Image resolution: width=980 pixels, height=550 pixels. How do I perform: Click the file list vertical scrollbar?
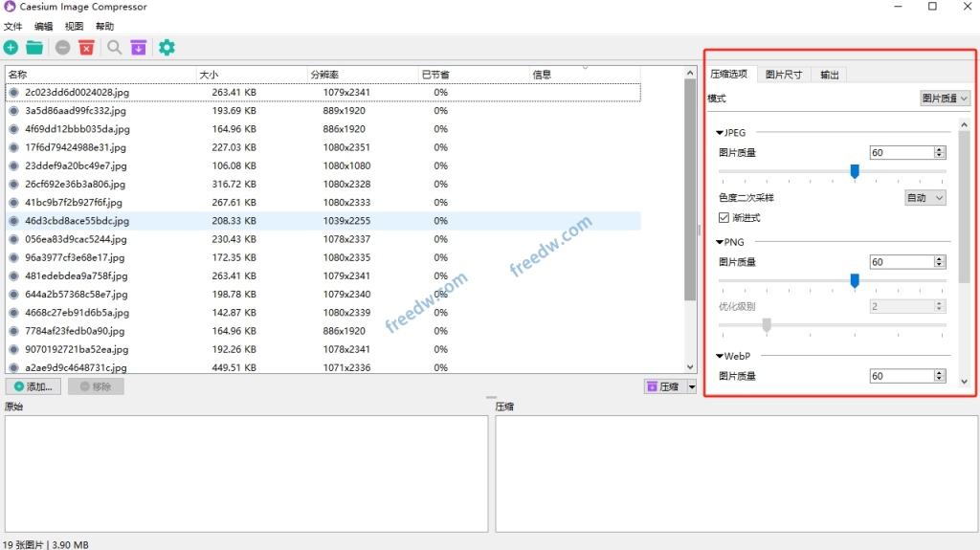click(x=690, y=190)
